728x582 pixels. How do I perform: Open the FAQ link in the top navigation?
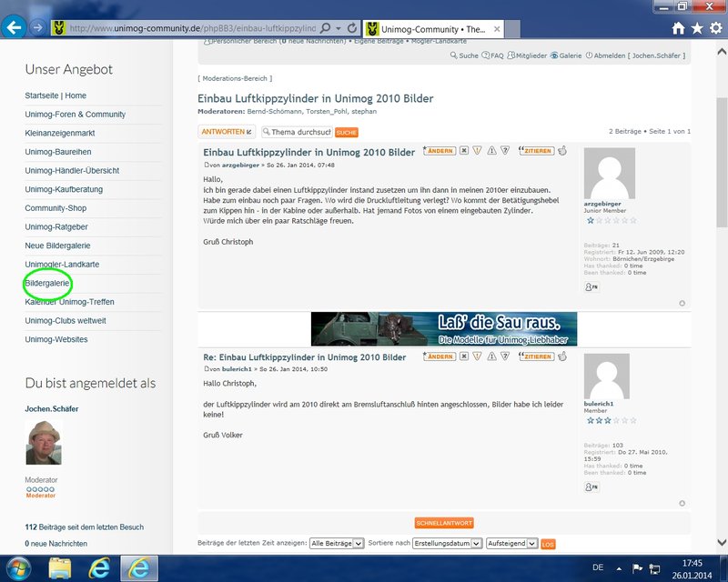click(x=497, y=55)
